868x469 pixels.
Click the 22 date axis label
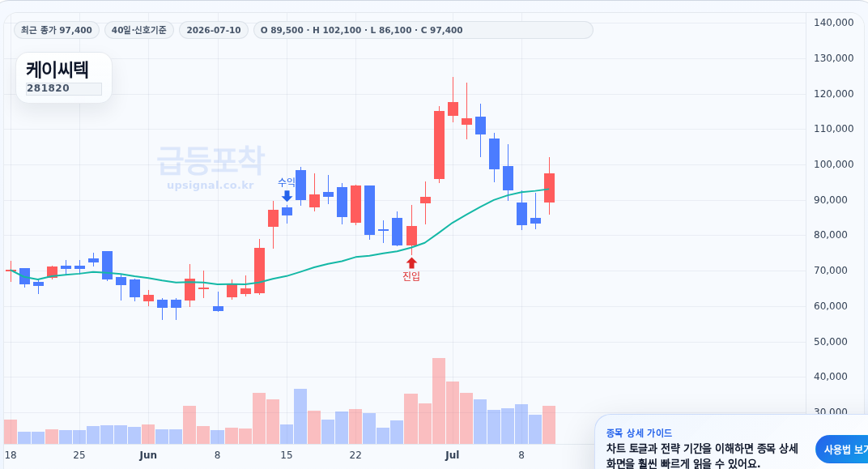tap(355, 455)
